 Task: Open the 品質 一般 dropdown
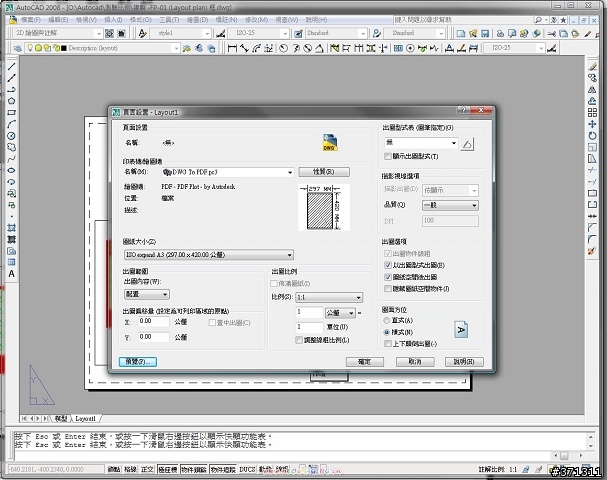[x=450, y=205]
